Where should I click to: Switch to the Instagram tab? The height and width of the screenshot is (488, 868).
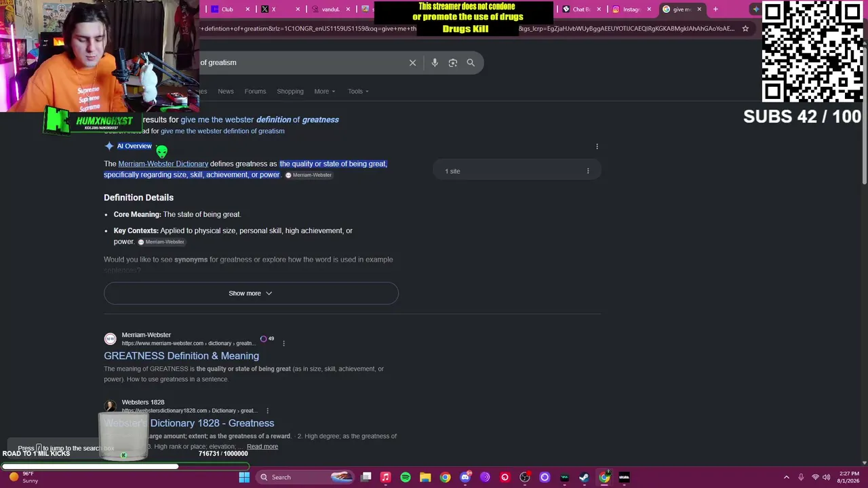[x=631, y=9]
